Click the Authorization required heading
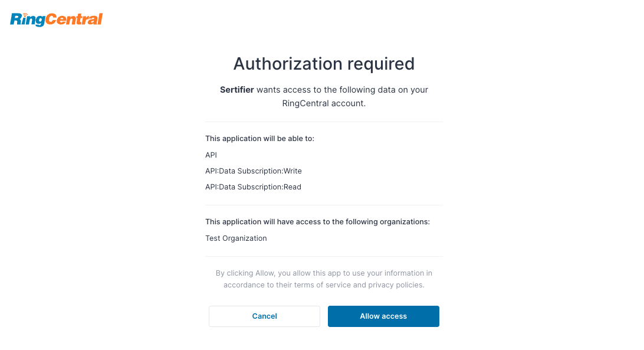 (x=324, y=64)
